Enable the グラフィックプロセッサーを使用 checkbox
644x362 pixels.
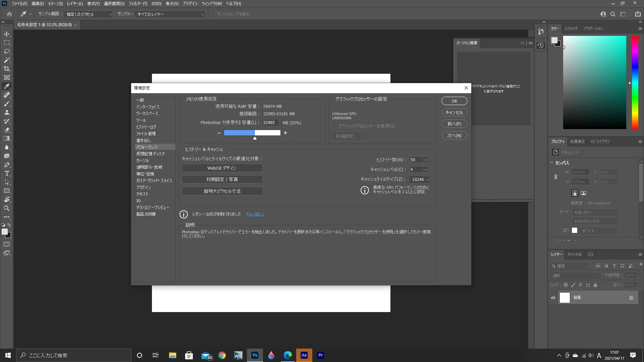(334, 126)
